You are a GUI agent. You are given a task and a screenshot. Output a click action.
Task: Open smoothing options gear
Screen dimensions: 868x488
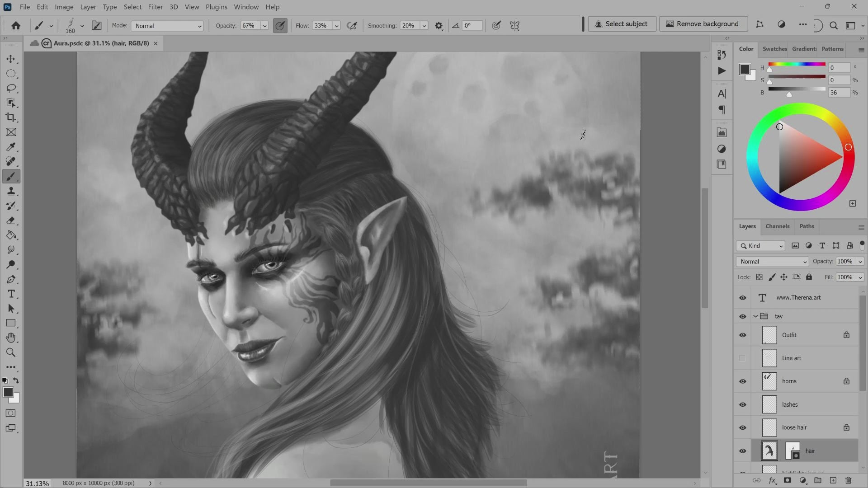[x=439, y=26]
